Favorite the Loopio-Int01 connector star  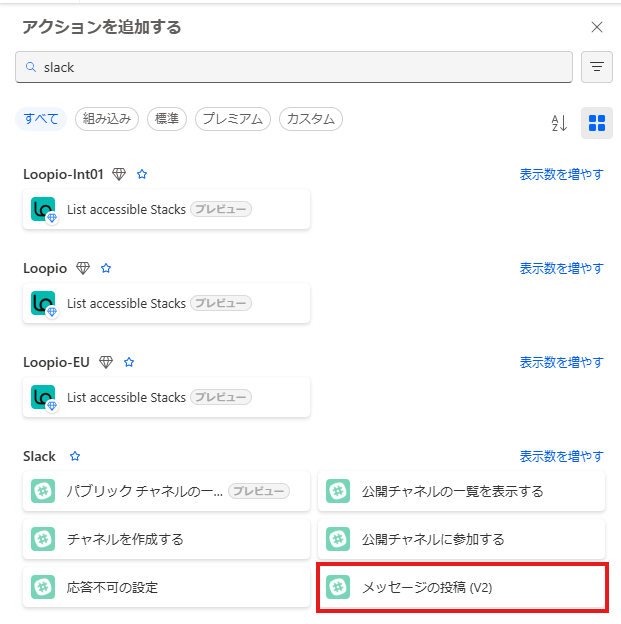click(142, 174)
